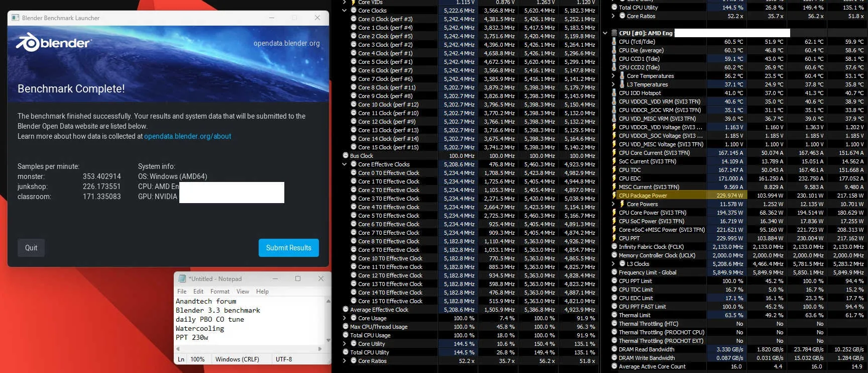Click the Submit Results button
This screenshot has height=373, width=868.
coord(289,248)
